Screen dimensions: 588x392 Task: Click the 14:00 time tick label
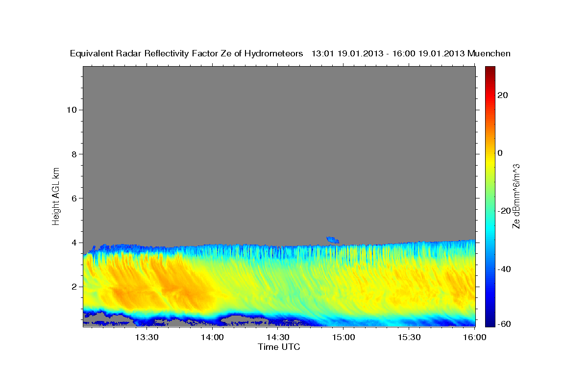[213, 337]
